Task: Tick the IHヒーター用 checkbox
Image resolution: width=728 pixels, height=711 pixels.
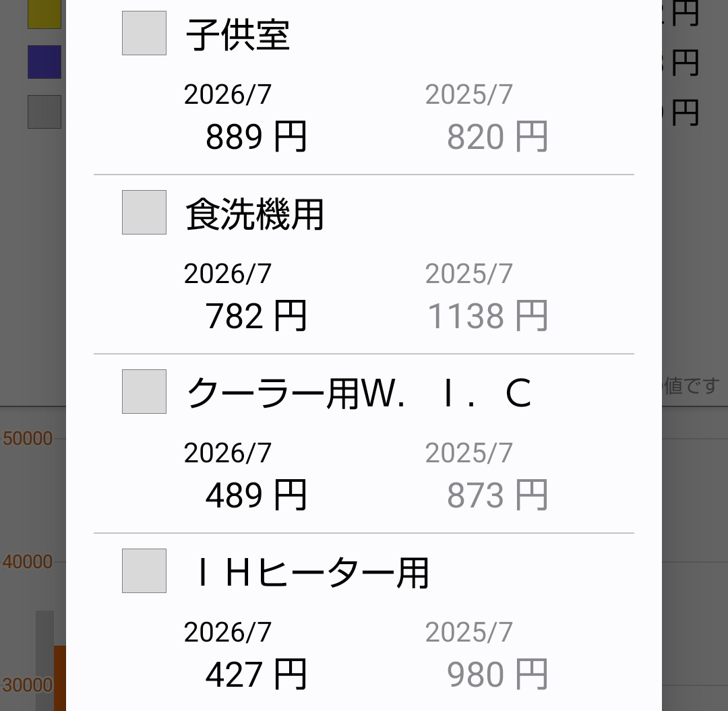Action: [144, 570]
